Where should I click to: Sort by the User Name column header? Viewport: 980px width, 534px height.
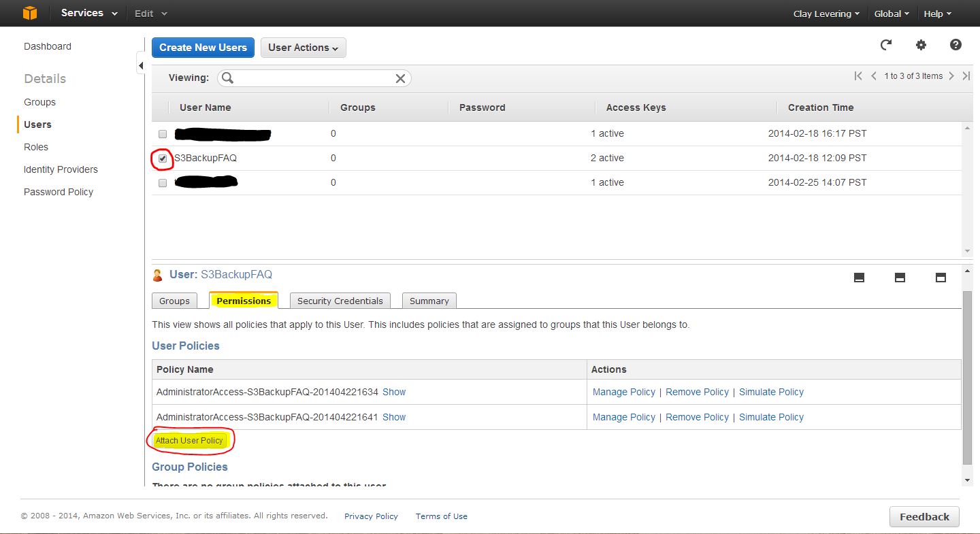coord(205,107)
